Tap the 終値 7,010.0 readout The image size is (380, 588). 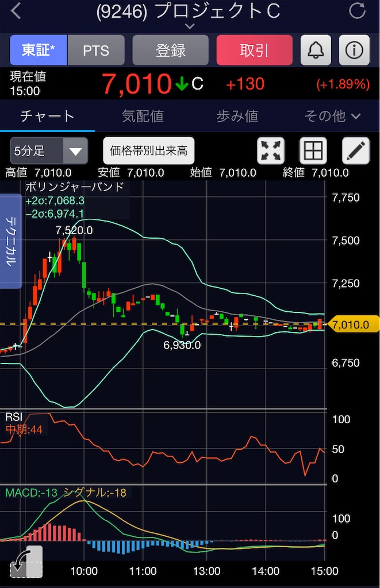[316, 172]
